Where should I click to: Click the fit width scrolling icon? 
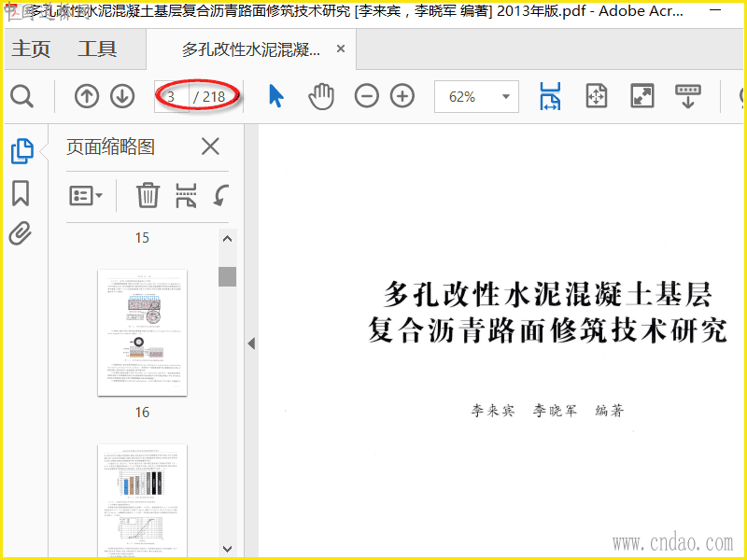[550, 96]
